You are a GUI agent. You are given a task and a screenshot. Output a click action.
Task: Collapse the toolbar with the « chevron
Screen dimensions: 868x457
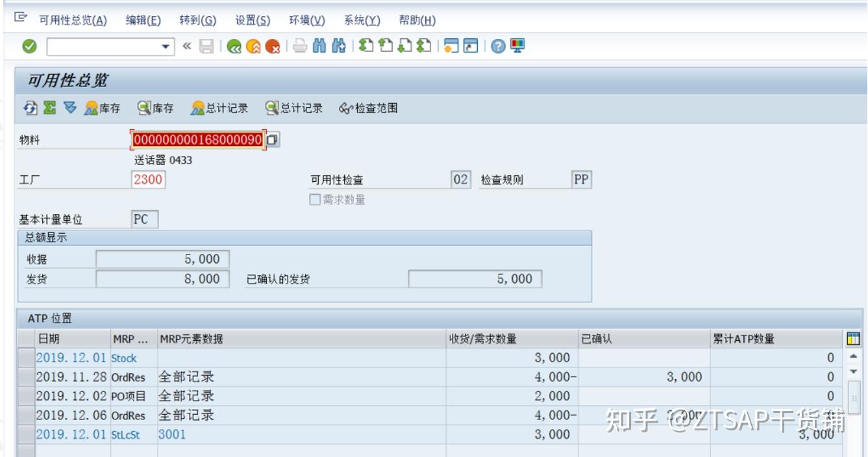click(188, 45)
